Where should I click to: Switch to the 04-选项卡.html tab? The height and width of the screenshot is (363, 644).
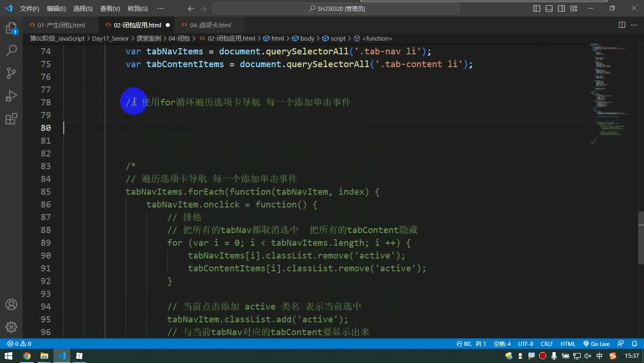pyautogui.click(x=211, y=25)
